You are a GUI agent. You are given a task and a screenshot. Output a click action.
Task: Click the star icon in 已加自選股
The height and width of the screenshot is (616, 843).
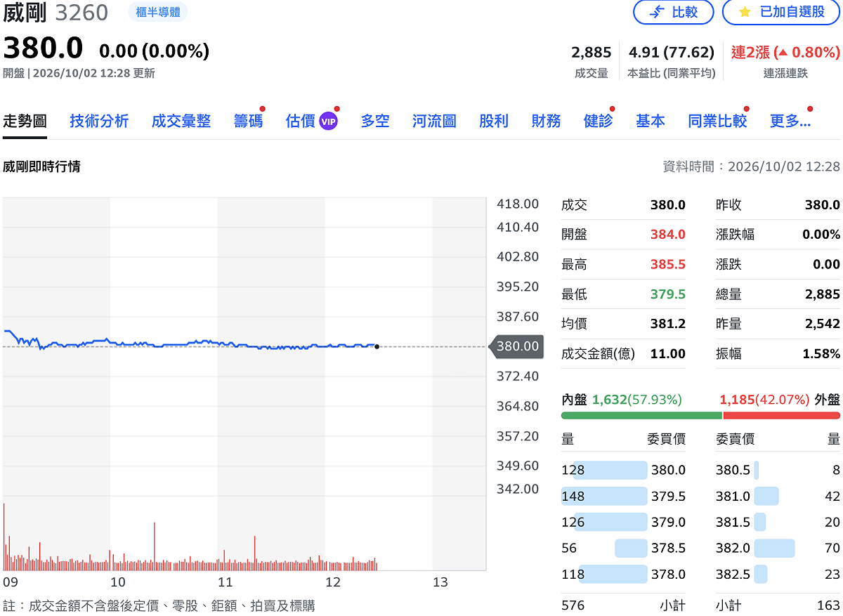pos(745,13)
